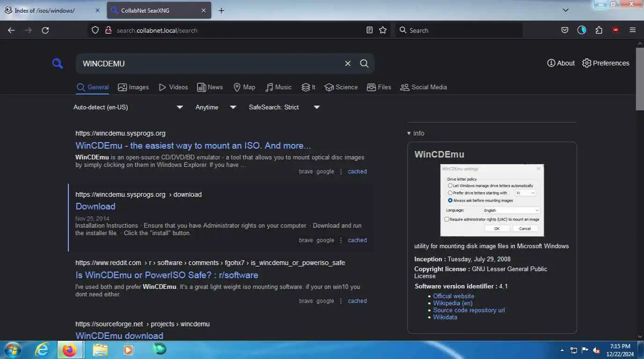The height and width of the screenshot is (359, 644).
Task: Open the Pocket save icon
Action: 565,30
